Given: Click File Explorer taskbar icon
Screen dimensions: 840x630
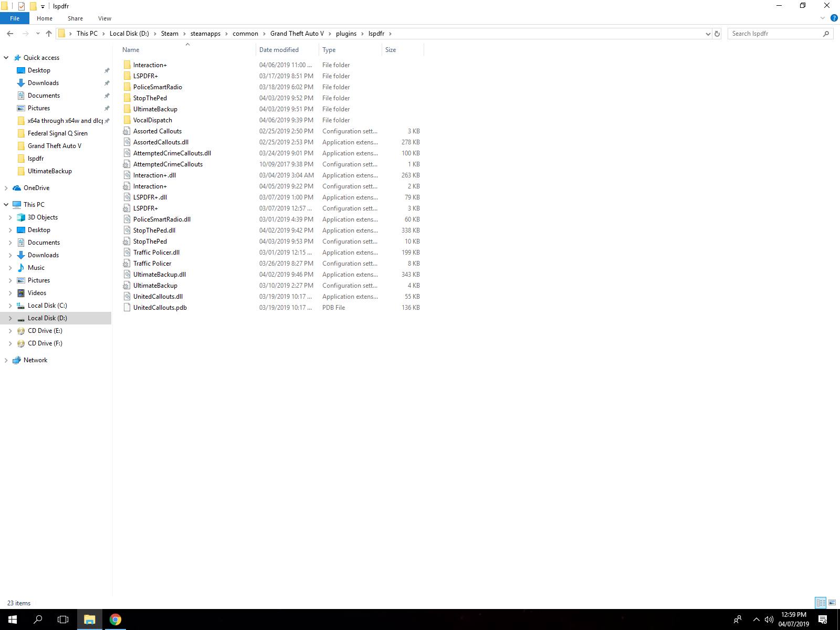Looking at the screenshot, I should pyautogui.click(x=89, y=619).
